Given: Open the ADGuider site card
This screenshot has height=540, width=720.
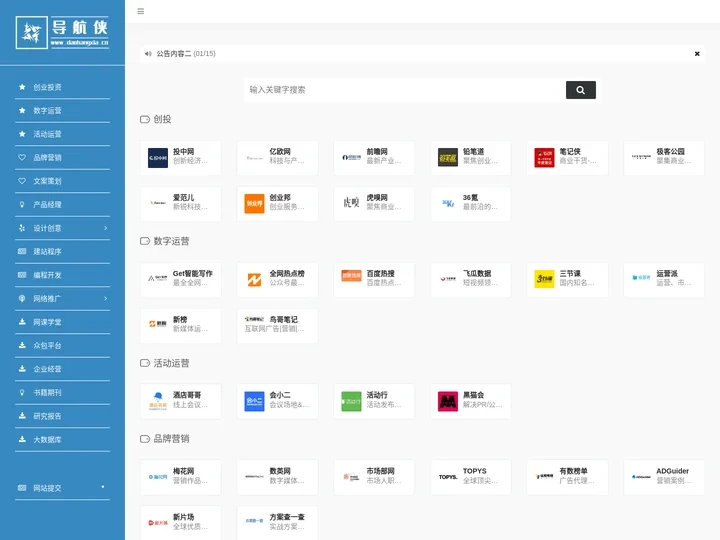Looking at the screenshot, I should 664,478.
